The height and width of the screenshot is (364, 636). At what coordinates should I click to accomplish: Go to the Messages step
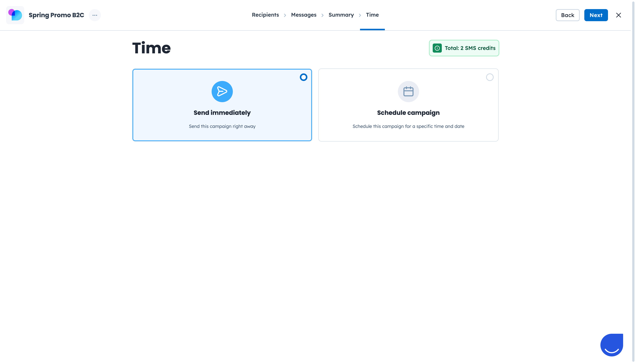coord(303,15)
